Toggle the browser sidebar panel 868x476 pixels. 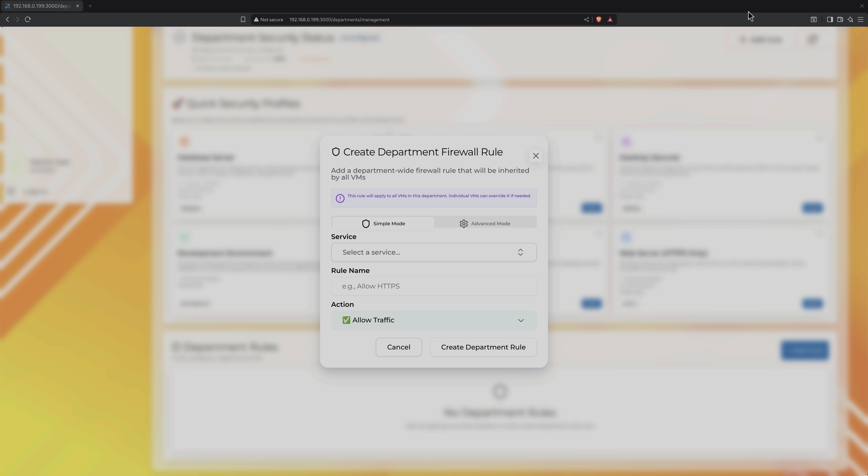click(x=829, y=19)
